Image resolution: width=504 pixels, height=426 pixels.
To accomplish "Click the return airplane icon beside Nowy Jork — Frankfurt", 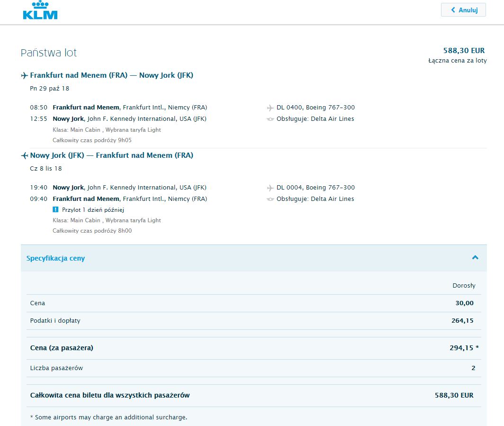I will (x=25, y=155).
